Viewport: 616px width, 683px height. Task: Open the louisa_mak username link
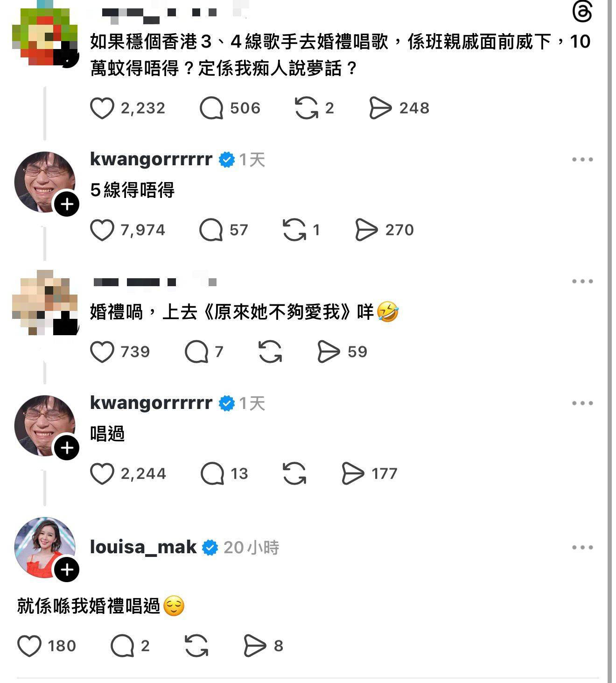point(143,547)
